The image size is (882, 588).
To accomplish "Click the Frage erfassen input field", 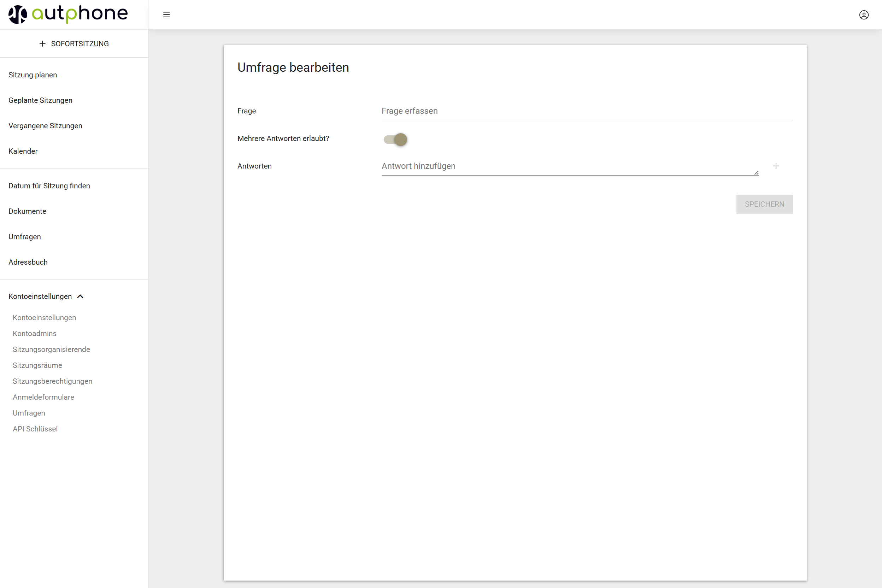I will [x=587, y=111].
